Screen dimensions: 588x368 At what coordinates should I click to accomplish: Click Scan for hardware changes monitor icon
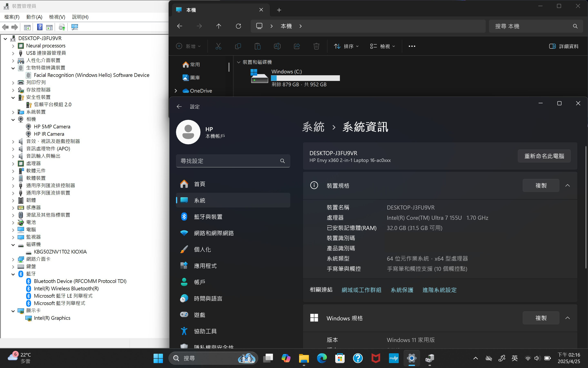click(75, 27)
